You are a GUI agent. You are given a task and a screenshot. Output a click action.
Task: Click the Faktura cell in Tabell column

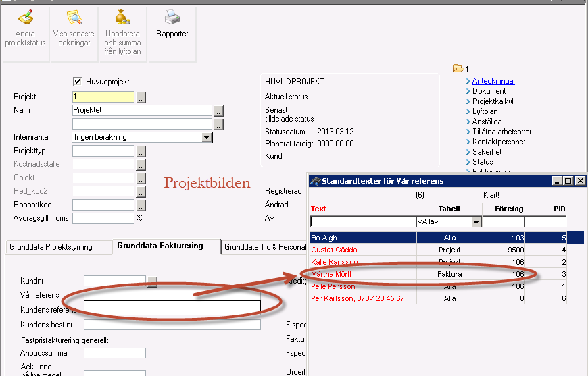click(x=449, y=274)
